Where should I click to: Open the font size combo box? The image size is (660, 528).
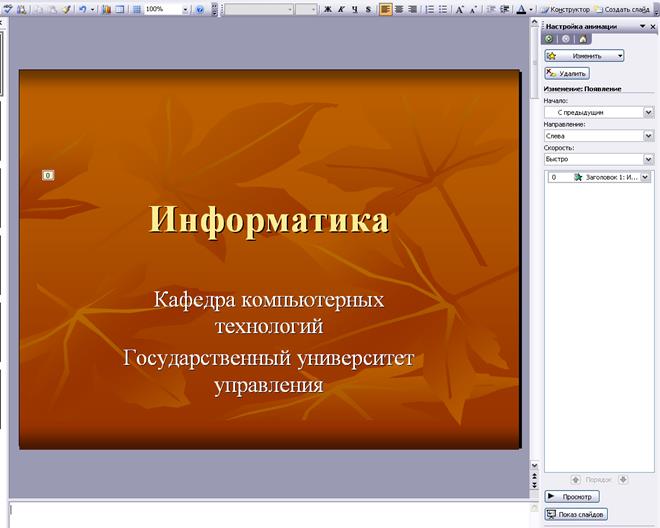click(x=306, y=9)
